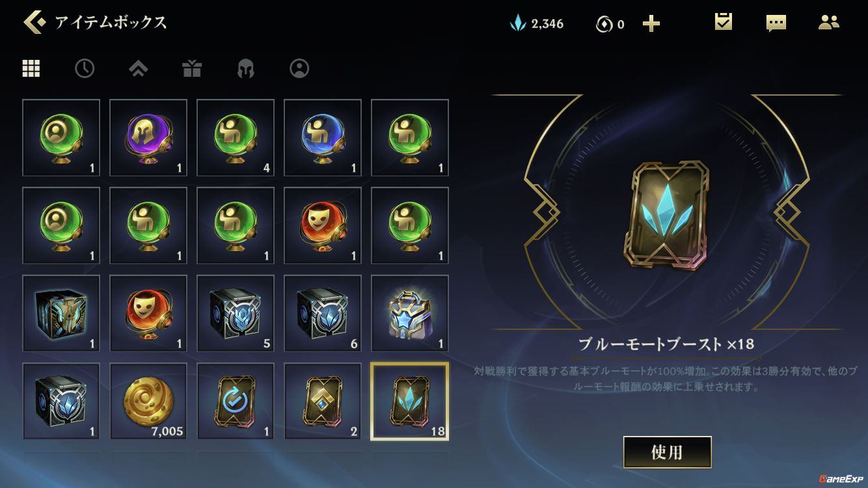
Task: Select the blue orb item
Action: 323,138
